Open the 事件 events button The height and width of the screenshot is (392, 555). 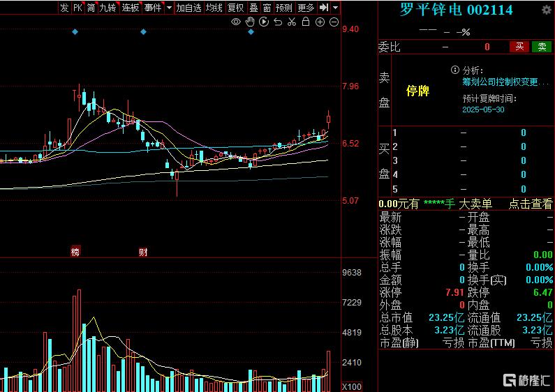pyautogui.click(x=153, y=8)
